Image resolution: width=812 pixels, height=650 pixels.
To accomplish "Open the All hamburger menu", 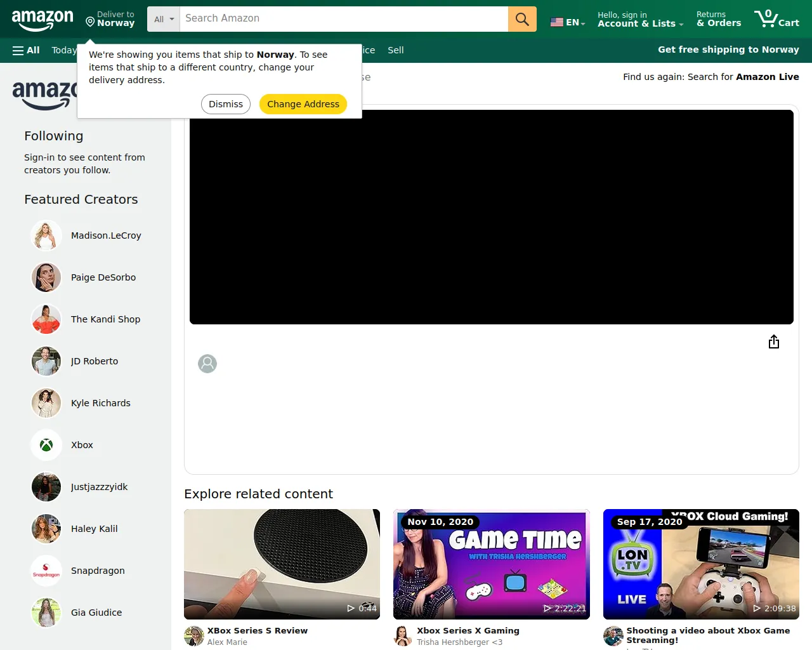I will coord(25,50).
